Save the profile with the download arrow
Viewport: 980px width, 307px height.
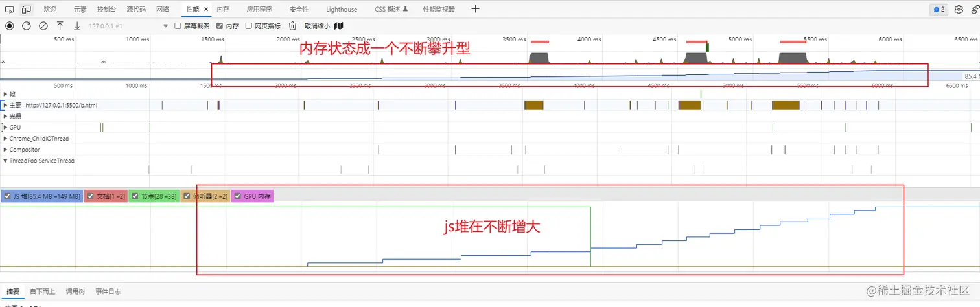click(x=77, y=26)
